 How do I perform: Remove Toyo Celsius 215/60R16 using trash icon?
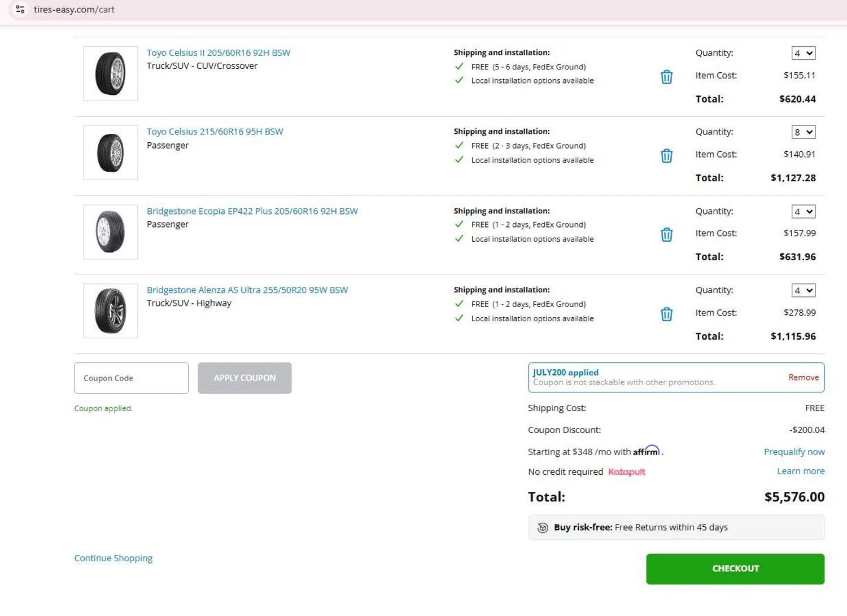click(x=666, y=156)
